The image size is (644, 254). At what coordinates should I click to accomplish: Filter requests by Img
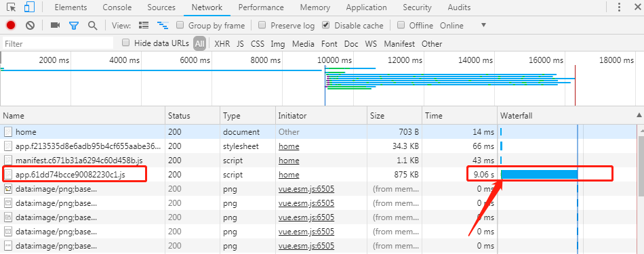278,44
